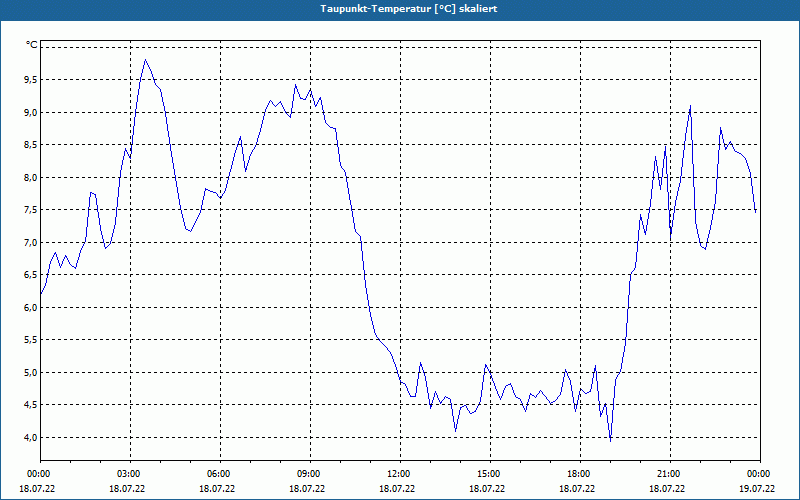The height and width of the screenshot is (500, 800).
Task: Click the 18.07.22 date under 18:00
Action: tap(577, 488)
